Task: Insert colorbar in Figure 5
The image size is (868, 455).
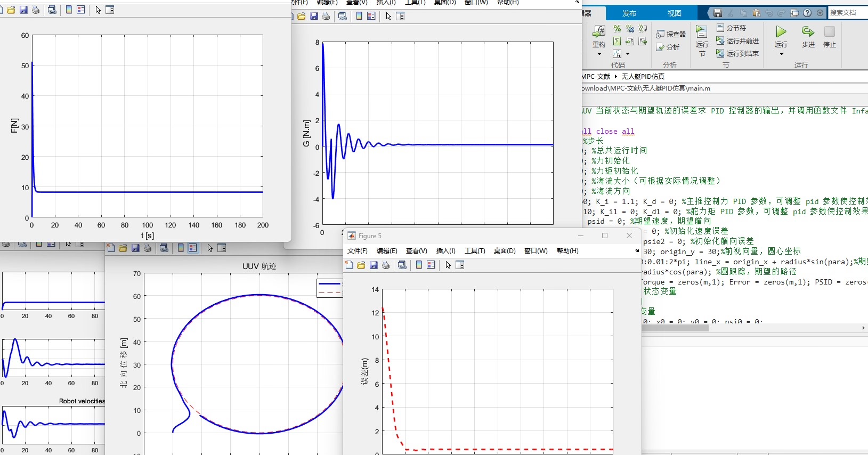Action: tap(419, 265)
